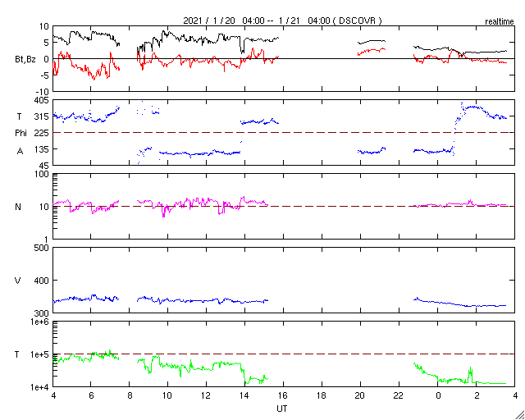Click the '20' hour label on time axis
The height and width of the screenshot is (420, 525).
[360, 395]
